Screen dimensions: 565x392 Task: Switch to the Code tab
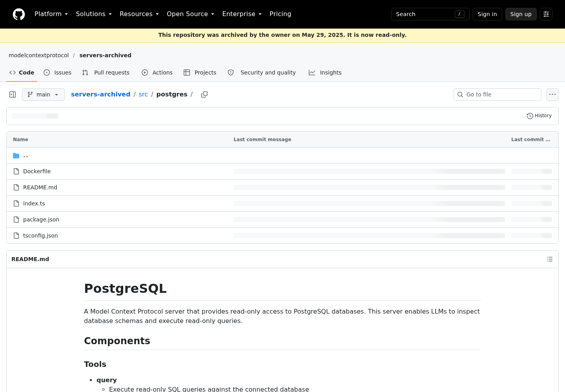(22, 73)
